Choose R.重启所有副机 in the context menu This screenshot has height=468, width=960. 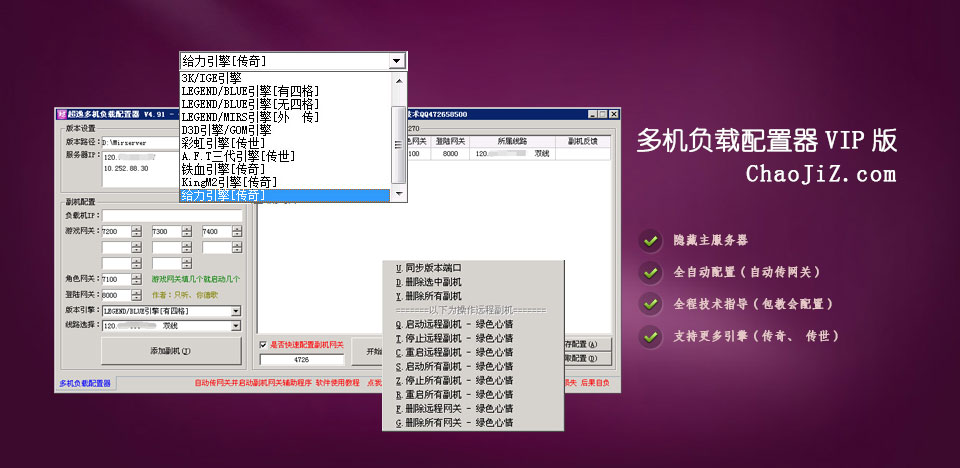tap(473, 394)
